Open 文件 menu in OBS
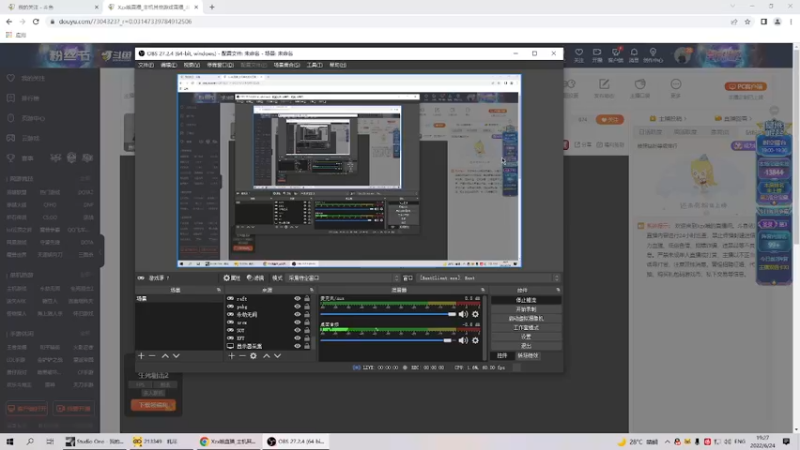Viewport: 800px width, 450px height. (x=146, y=65)
